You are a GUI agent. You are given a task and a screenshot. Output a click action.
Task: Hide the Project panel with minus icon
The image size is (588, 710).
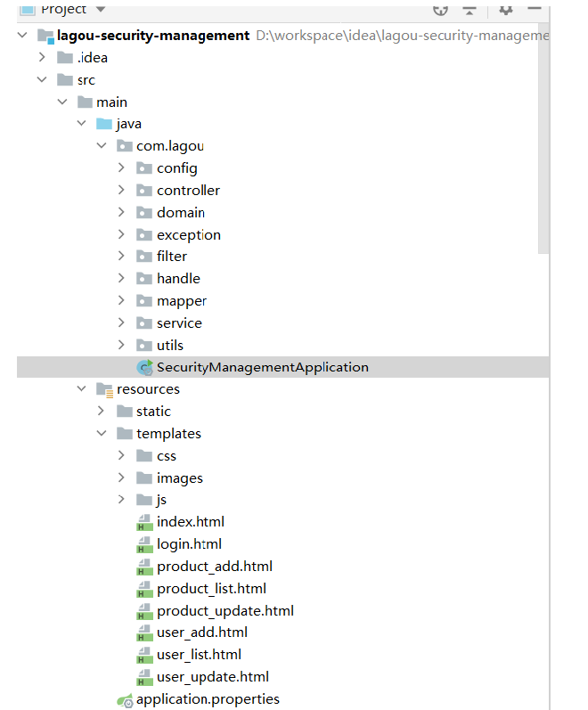point(535,8)
